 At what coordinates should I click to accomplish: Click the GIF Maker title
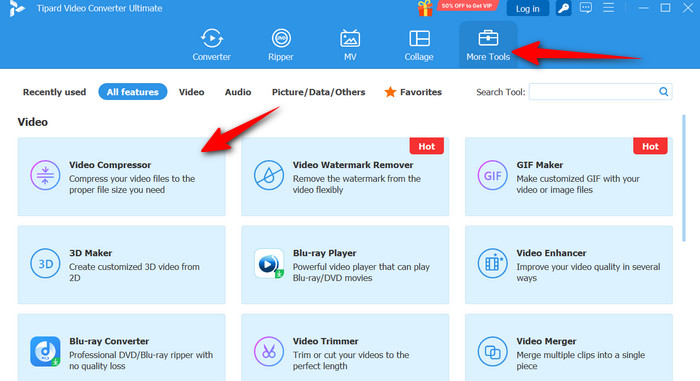click(540, 165)
